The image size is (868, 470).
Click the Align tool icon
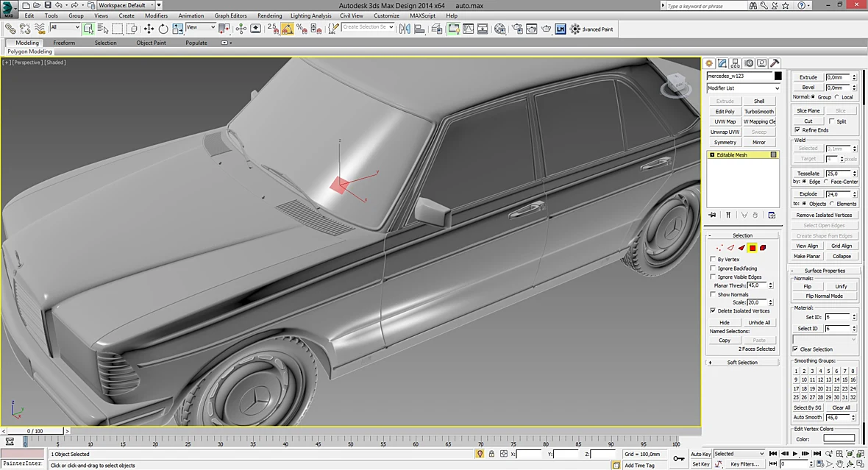click(x=419, y=29)
